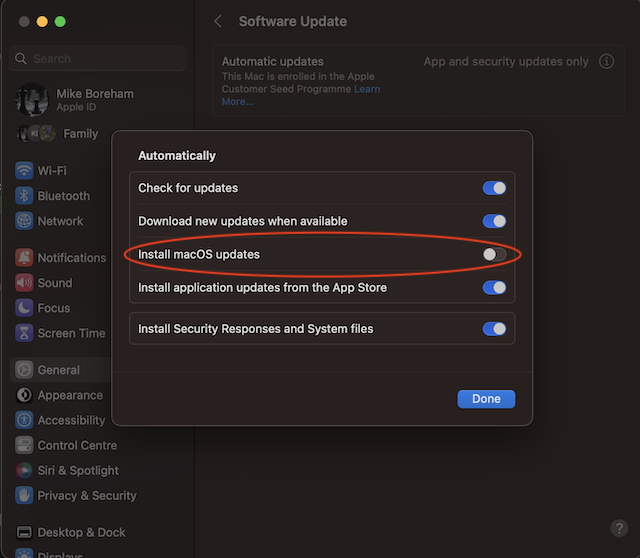This screenshot has height=558, width=640.
Task: Open the Network globe icon
Action: [24, 221]
